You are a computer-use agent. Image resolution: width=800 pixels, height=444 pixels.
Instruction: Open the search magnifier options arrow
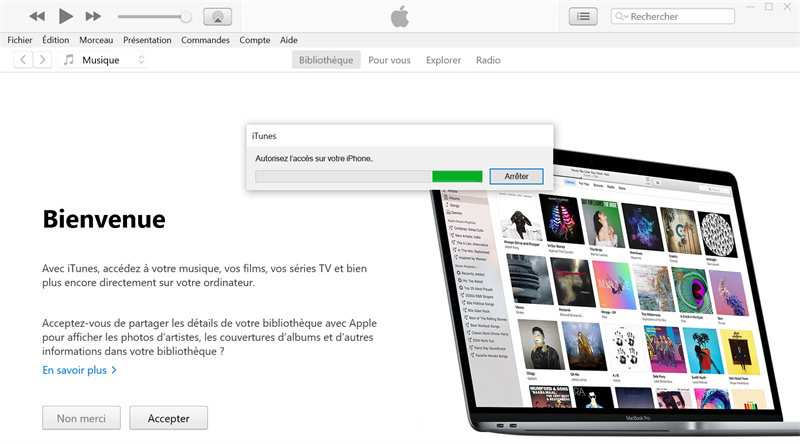(621, 16)
